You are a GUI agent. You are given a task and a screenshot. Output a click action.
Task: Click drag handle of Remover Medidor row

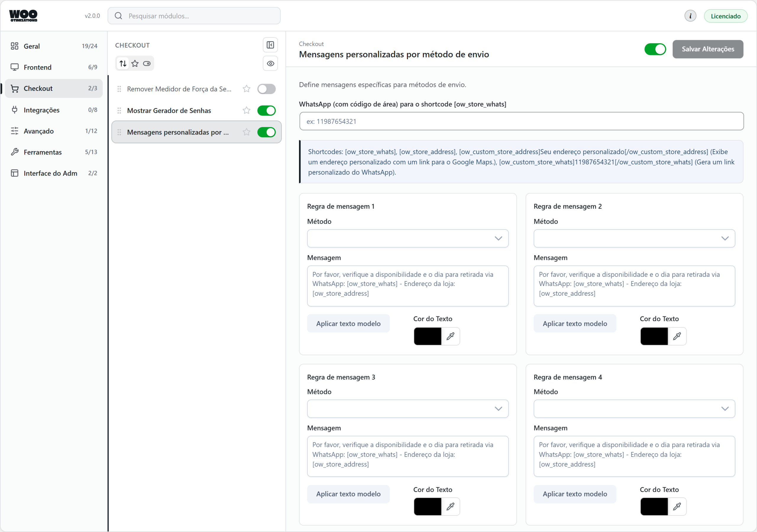[x=119, y=89]
